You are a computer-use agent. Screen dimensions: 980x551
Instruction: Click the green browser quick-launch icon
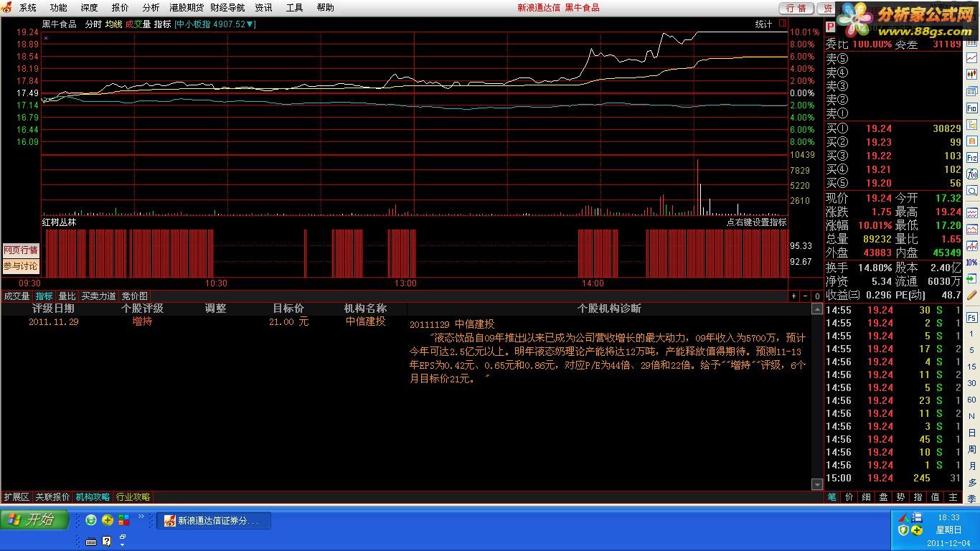91,520
